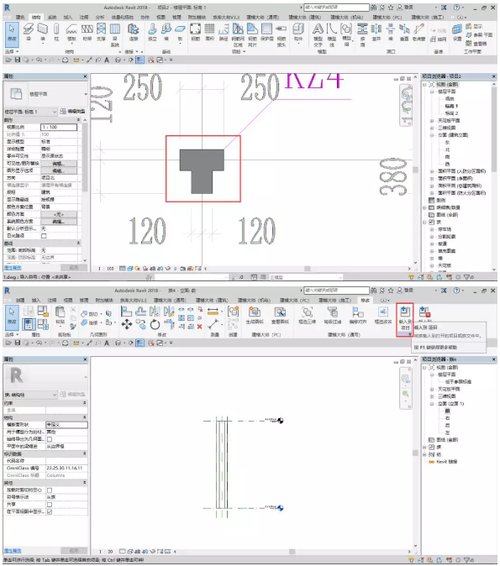The width and height of the screenshot is (500, 566).
Task: Open the Connection tool in top ribbon
Action: tap(134, 32)
